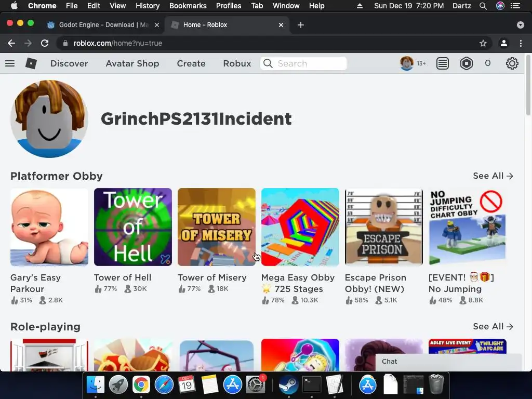Open Notes in the Dock
The width and height of the screenshot is (532, 399).
tap(209, 385)
